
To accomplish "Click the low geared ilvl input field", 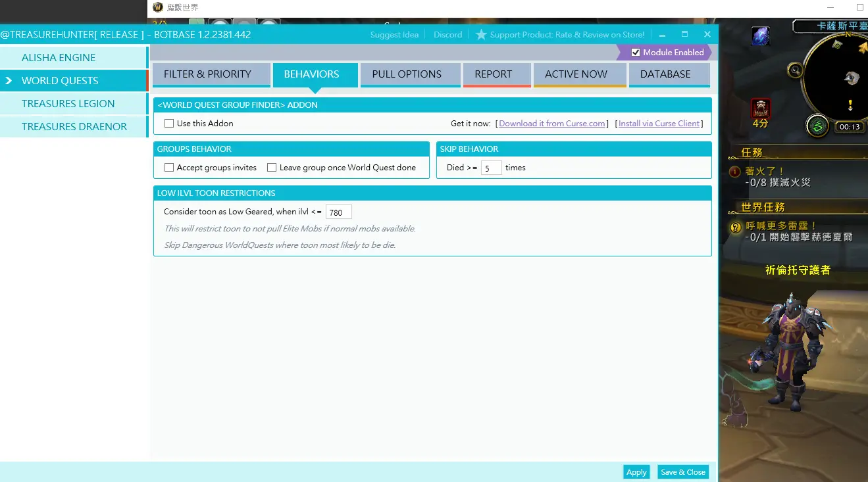I will pyautogui.click(x=339, y=212).
